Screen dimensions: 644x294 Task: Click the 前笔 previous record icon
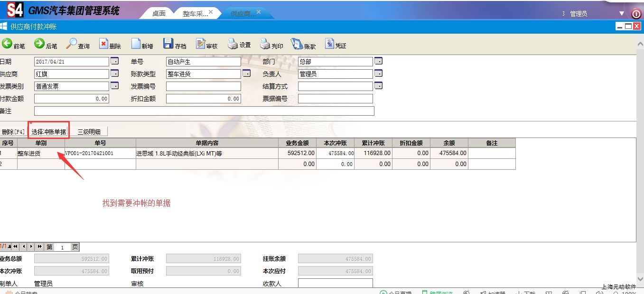tap(8, 44)
